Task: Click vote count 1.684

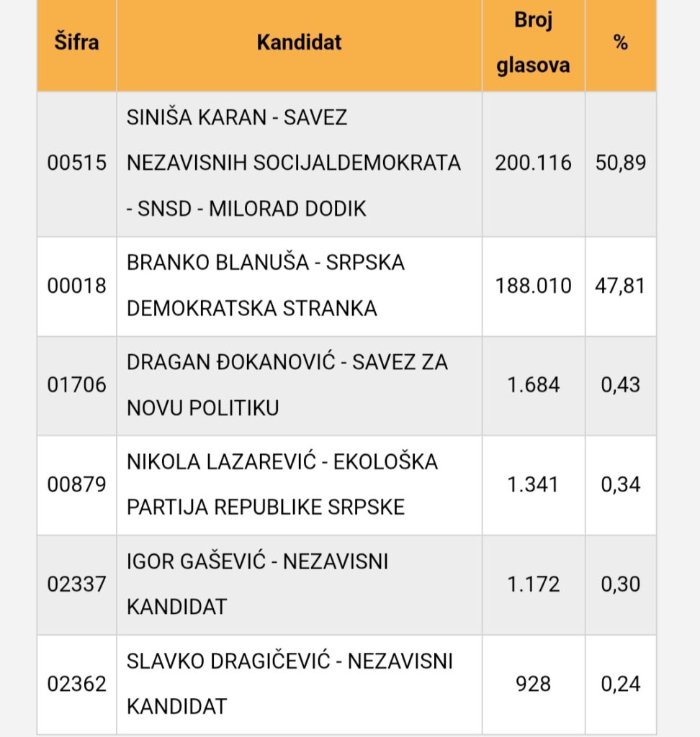Action: (533, 385)
